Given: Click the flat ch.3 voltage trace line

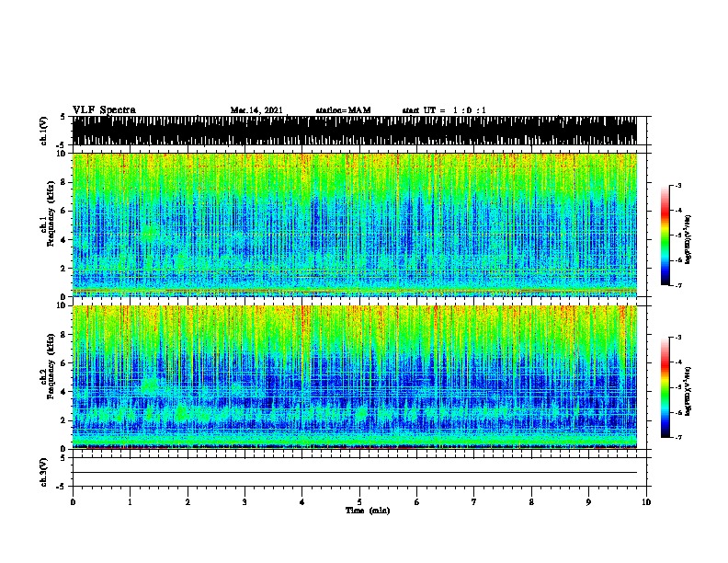Looking at the screenshot, I should 355,473.
